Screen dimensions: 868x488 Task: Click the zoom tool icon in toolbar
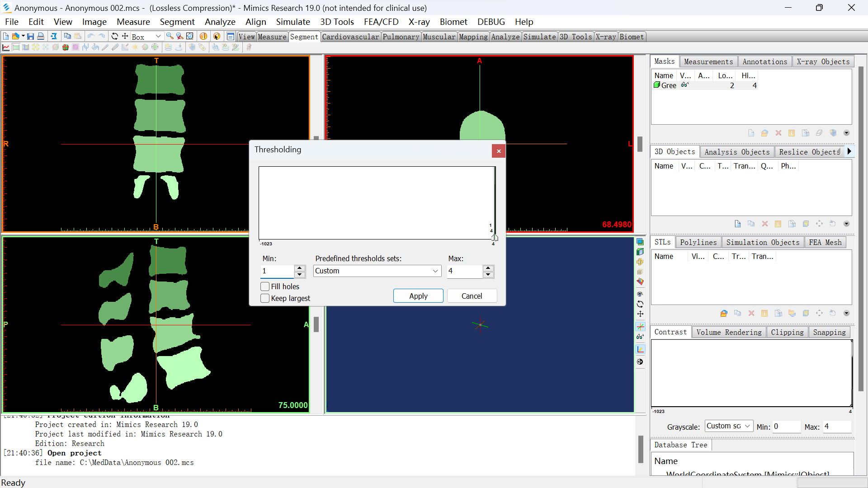click(170, 37)
